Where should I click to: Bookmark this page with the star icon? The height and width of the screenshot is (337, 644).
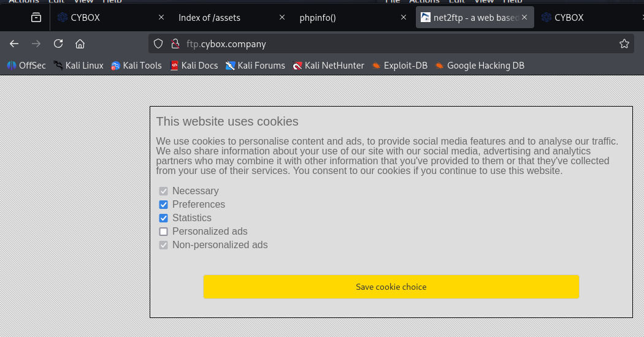coord(624,44)
